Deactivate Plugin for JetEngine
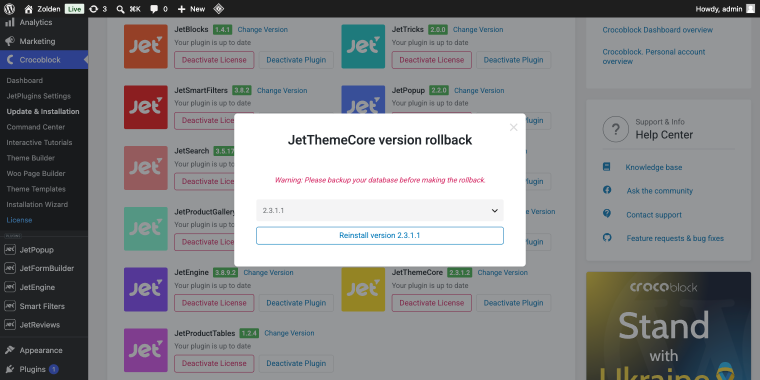The width and height of the screenshot is (760, 380). coord(296,303)
